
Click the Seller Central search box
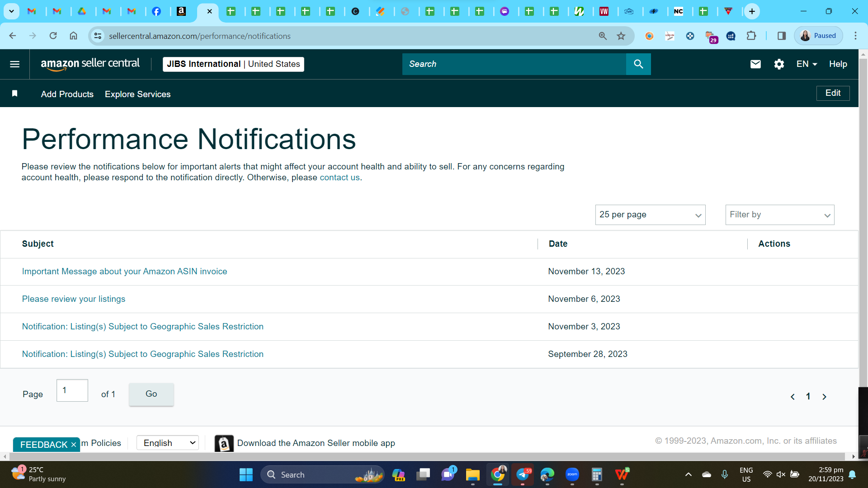pos(514,64)
